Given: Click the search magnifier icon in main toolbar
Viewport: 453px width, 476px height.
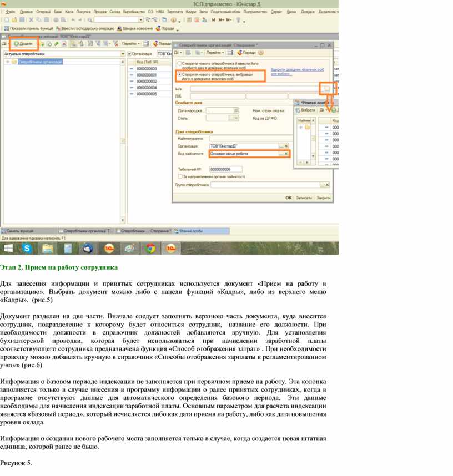Looking at the screenshot, I should [x=90, y=20].
